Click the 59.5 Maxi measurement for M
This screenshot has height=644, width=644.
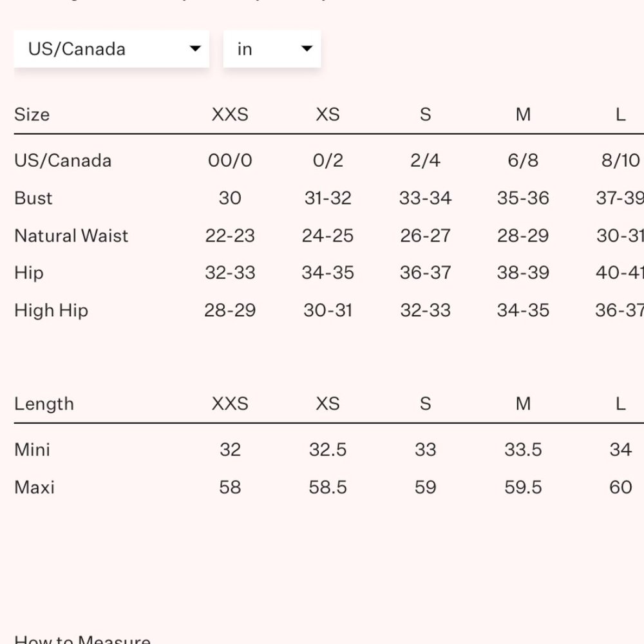523,488
